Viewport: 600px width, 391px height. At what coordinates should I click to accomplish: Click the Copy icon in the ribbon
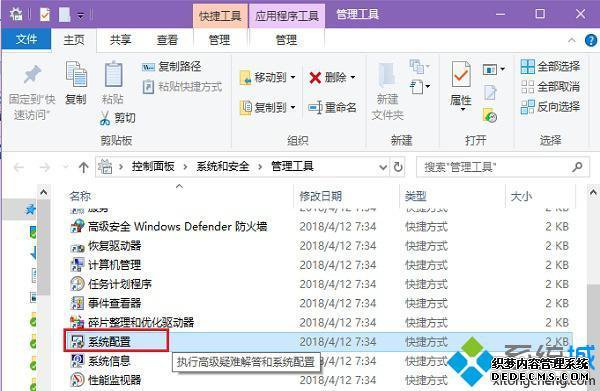pyautogui.click(x=76, y=74)
